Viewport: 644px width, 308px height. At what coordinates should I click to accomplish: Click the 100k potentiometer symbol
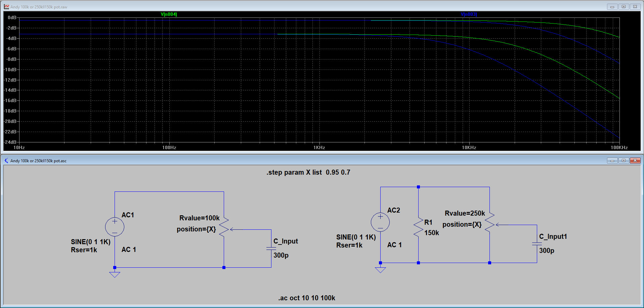(224, 227)
